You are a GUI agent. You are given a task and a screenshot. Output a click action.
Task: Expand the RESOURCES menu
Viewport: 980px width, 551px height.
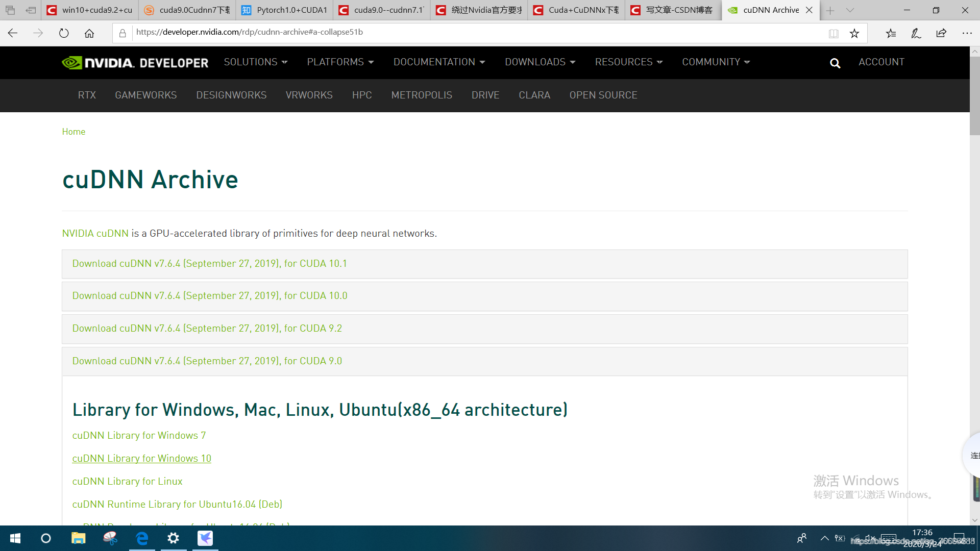point(629,62)
